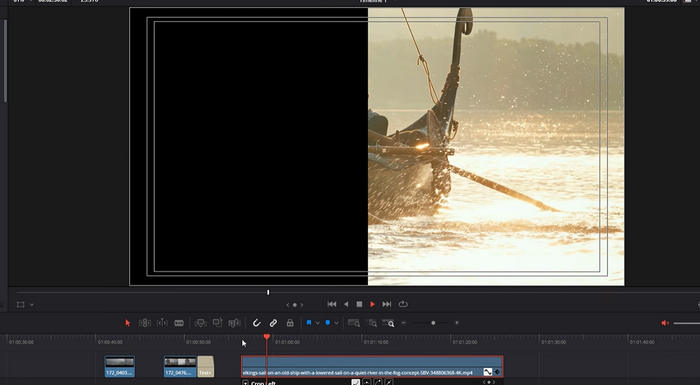The image size is (700, 385).
Task: Toggle Position Lock padlock icon
Action: (x=290, y=323)
